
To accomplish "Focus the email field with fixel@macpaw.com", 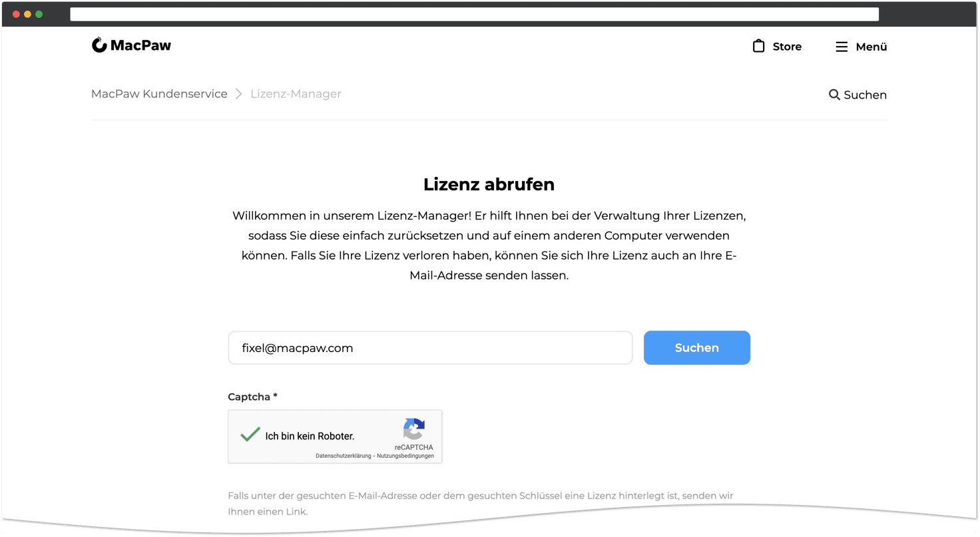I will point(430,347).
